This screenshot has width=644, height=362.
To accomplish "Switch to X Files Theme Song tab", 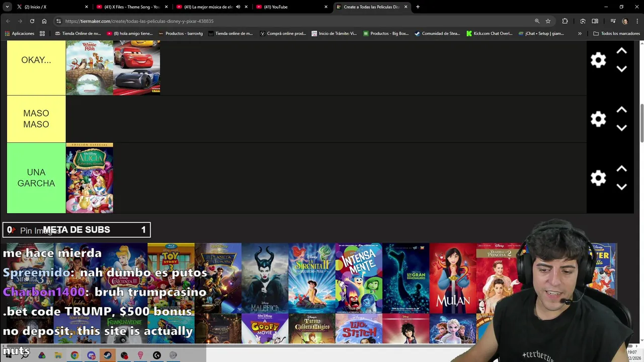I will (x=132, y=7).
